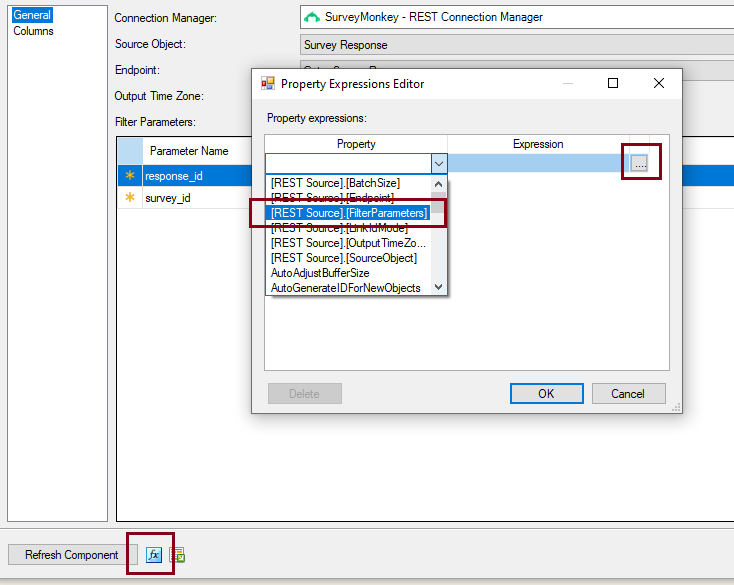
Task: Select [REST Source].[FilterParameters] from list
Action: (348, 213)
